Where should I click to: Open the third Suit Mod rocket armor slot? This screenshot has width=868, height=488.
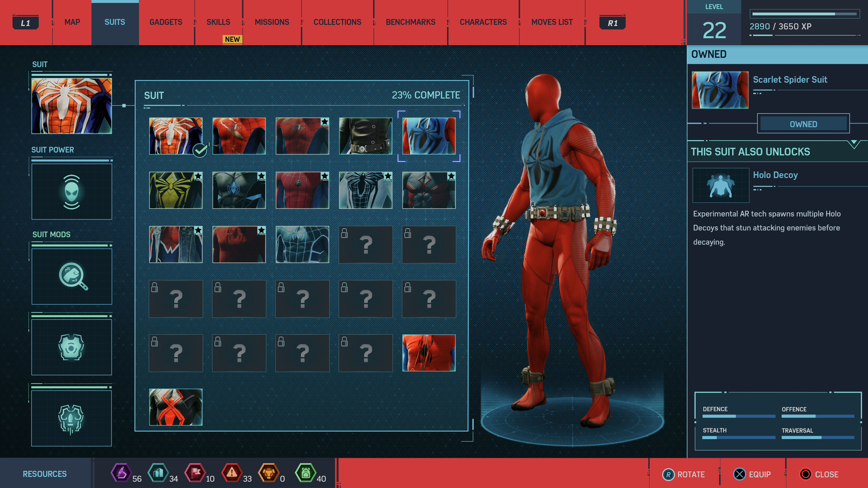(72, 418)
